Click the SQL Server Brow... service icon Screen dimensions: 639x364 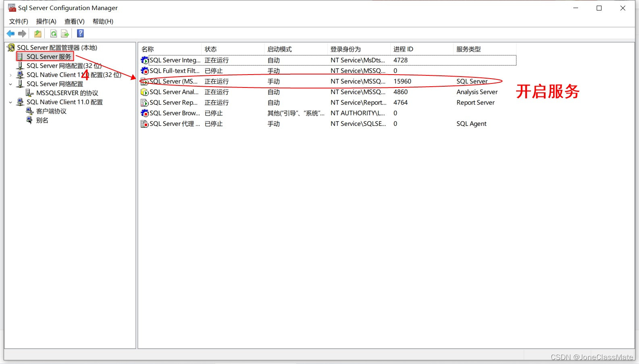click(144, 113)
